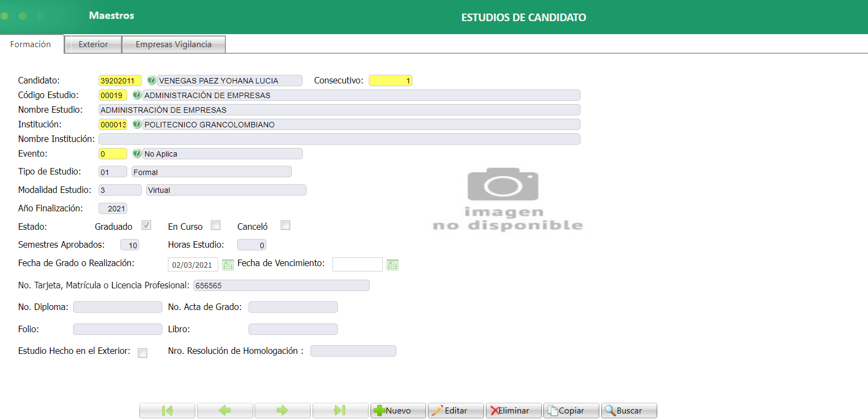This screenshot has height=420, width=868.
Task: Click the Año Finalización field 2021
Action: 113,209
